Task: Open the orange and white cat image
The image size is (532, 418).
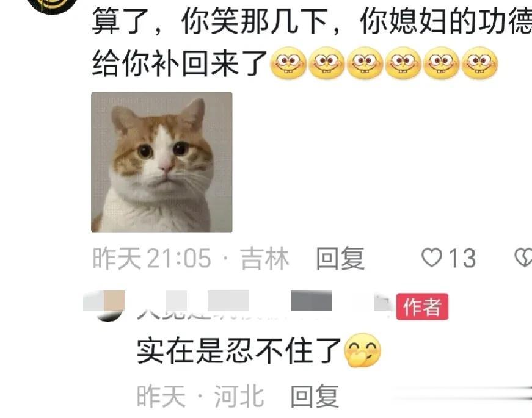Action: coord(162,162)
